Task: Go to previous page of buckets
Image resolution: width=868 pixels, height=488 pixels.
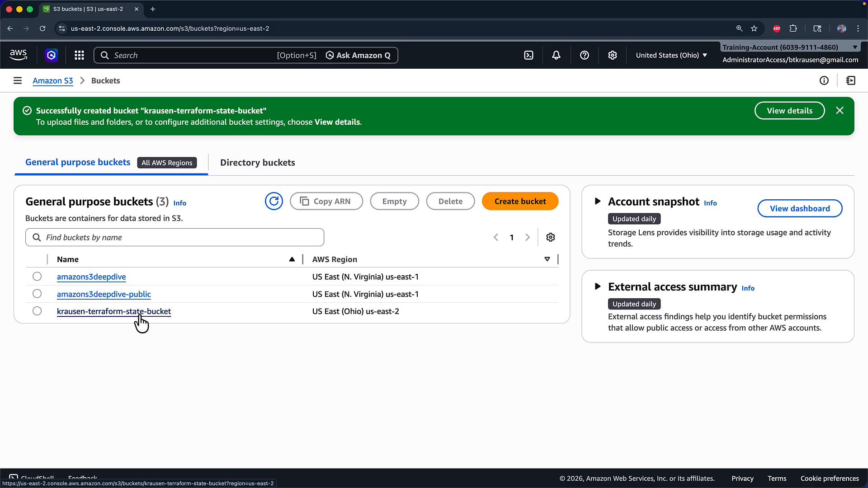Action: tap(496, 237)
